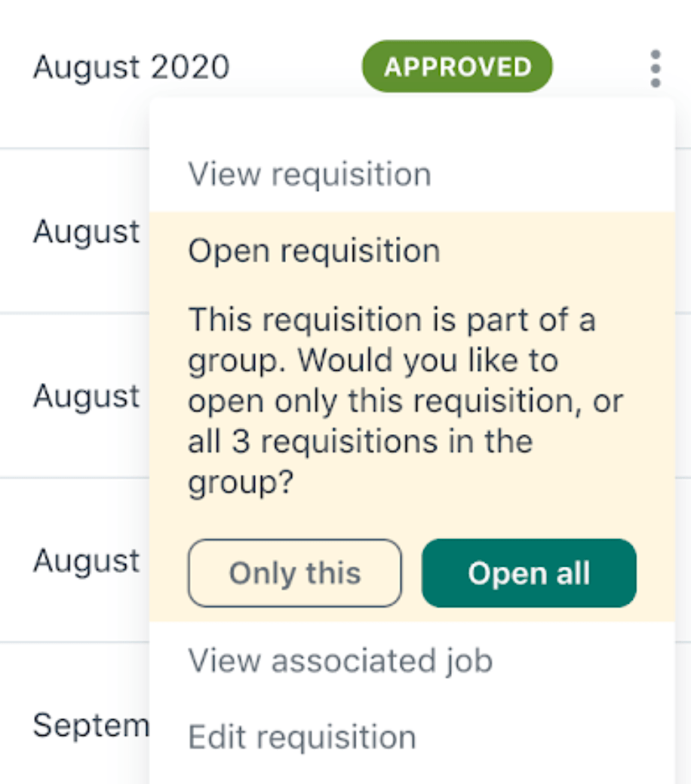Click the kebab menu beside APPROVED badge
The height and width of the screenshot is (784, 691).
coord(655,66)
